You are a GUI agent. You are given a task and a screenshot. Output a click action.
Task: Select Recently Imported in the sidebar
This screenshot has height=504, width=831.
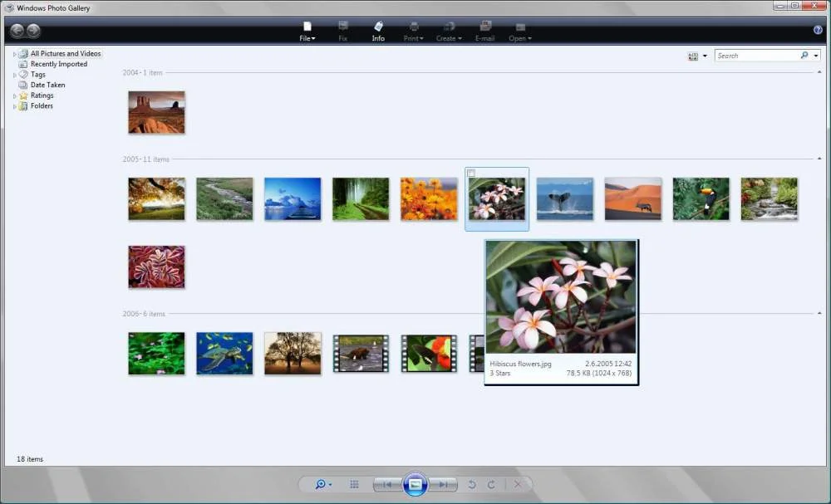tap(58, 64)
